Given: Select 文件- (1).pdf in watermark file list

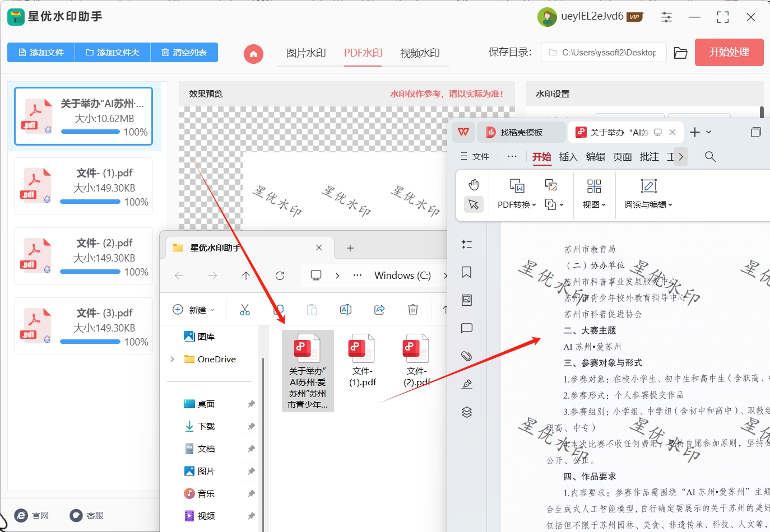Looking at the screenshot, I should [84, 186].
